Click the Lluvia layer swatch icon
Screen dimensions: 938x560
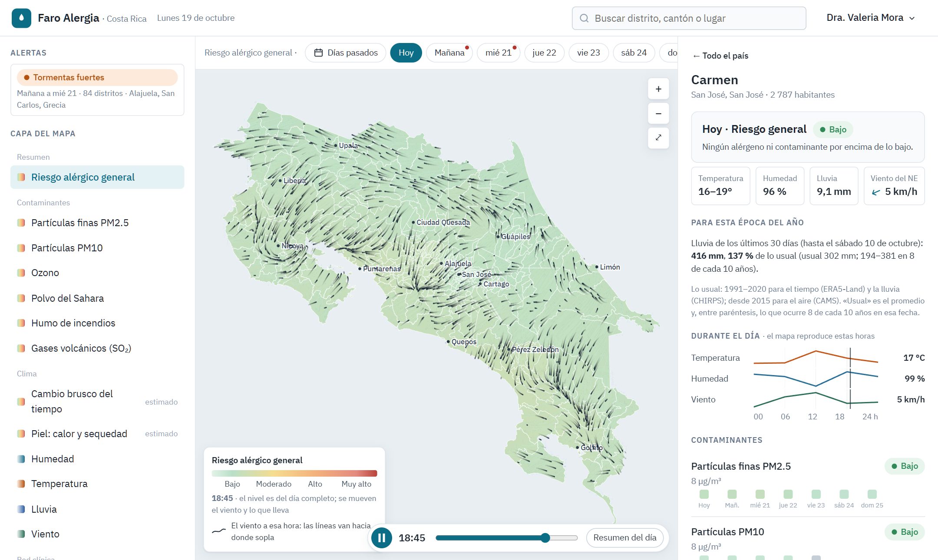(21, 509)
